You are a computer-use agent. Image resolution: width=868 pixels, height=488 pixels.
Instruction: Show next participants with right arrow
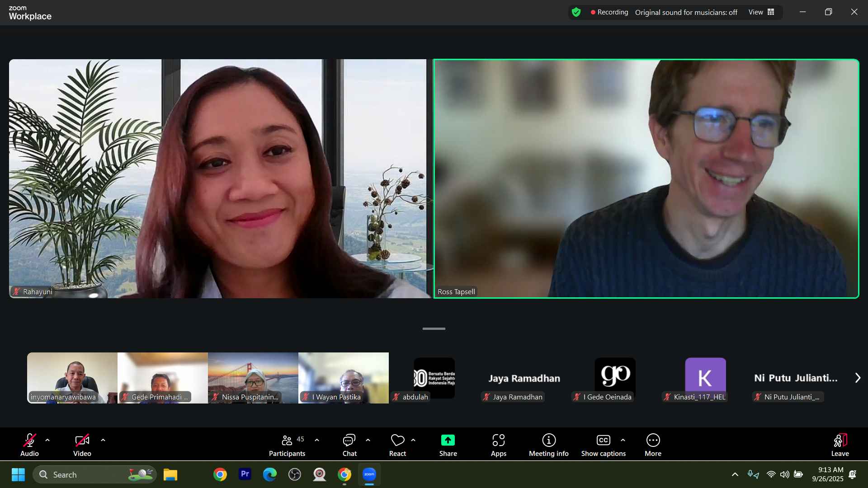(858, 378)
